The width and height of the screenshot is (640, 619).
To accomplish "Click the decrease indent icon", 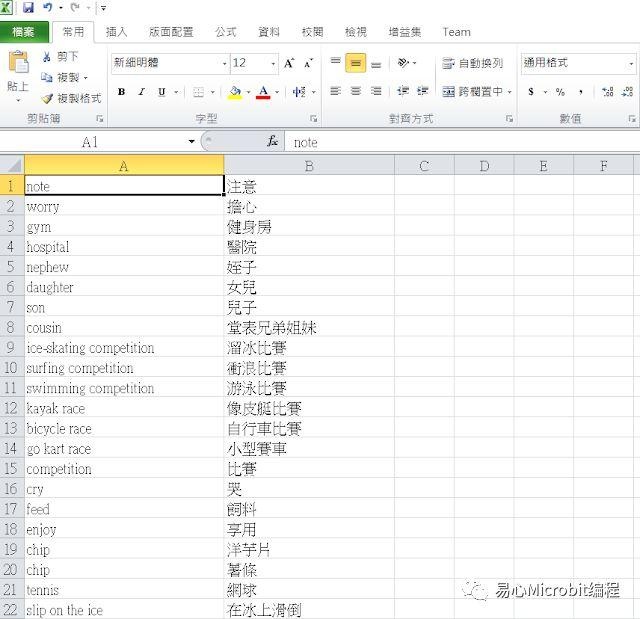I will (x=403, y=91).
